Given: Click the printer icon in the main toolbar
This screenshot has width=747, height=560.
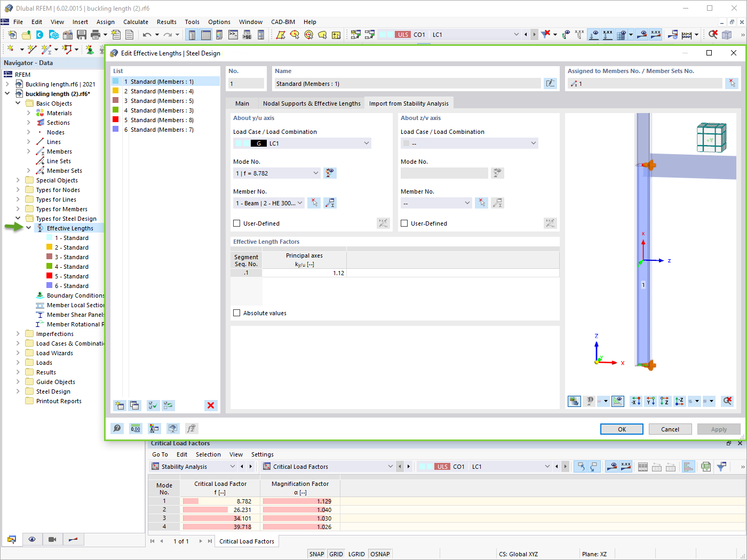Looking at the screenshot, I should click(x=96, y=35).
